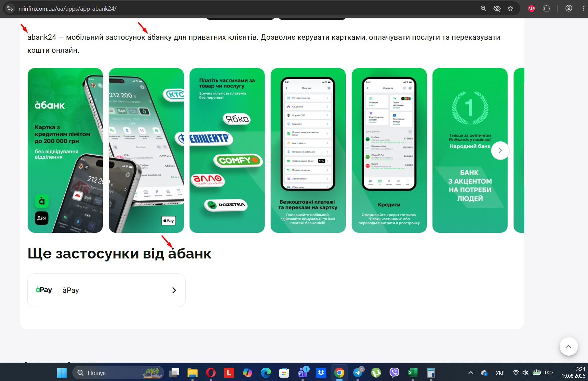
Task: Open Viber from the taskbar
Action: pos(394,373)
